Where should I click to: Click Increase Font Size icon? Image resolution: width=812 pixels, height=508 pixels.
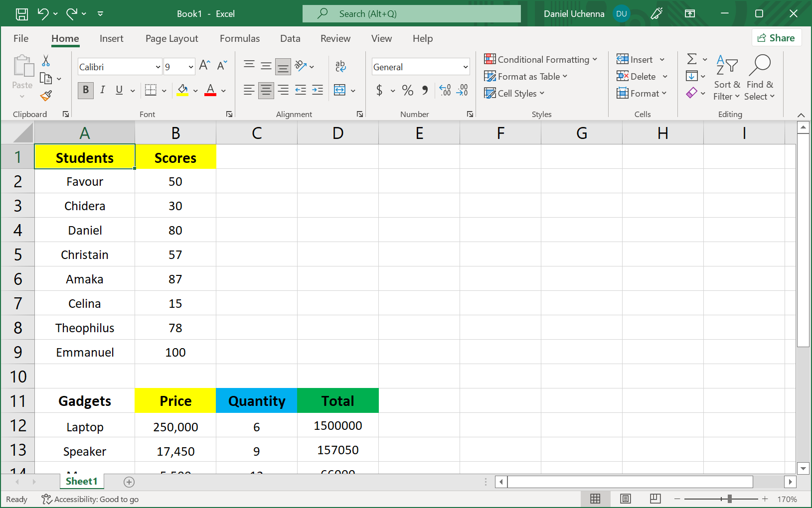pyautogui.click(x=204, y=65)
